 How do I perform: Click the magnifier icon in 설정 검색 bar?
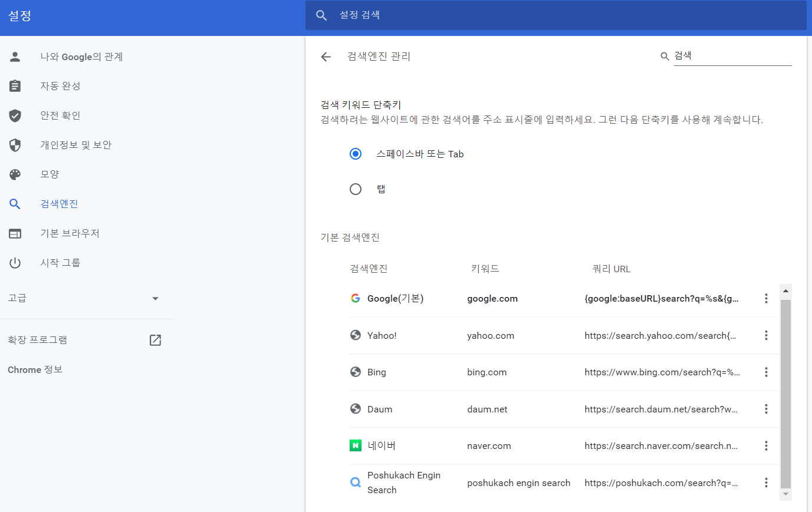[321, 15]
